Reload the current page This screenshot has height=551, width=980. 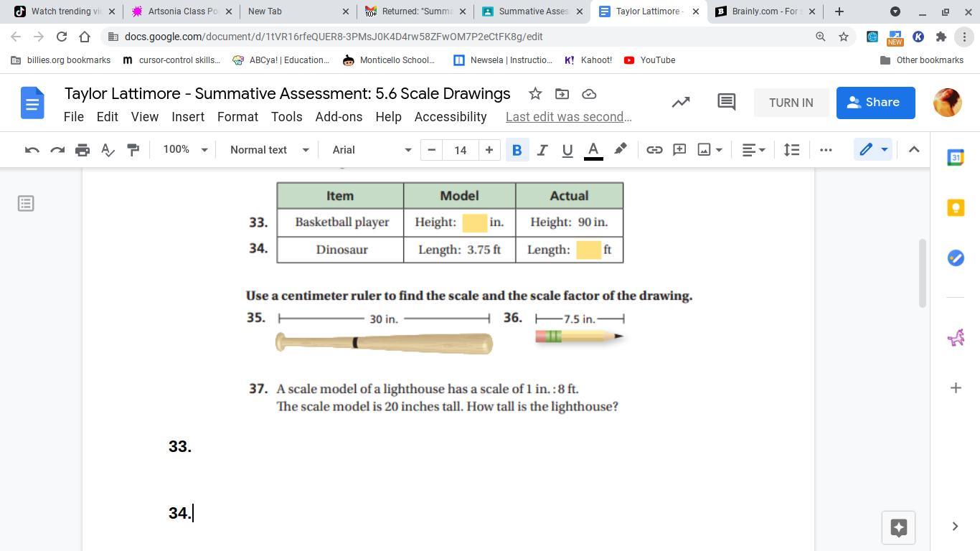tap(62, 37)
